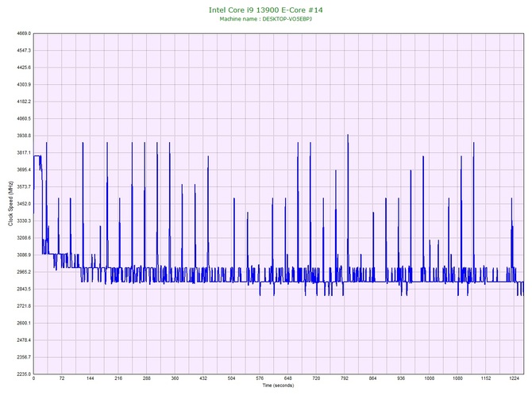
Task: Click the 3695.4 y-axis value
Action: click(x=24, y=170)
